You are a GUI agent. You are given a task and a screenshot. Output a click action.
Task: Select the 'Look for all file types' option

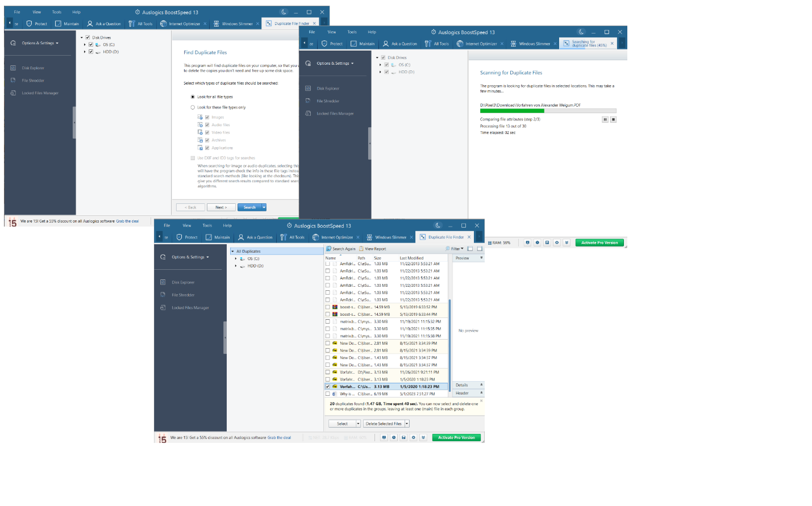tap(193, 97)
